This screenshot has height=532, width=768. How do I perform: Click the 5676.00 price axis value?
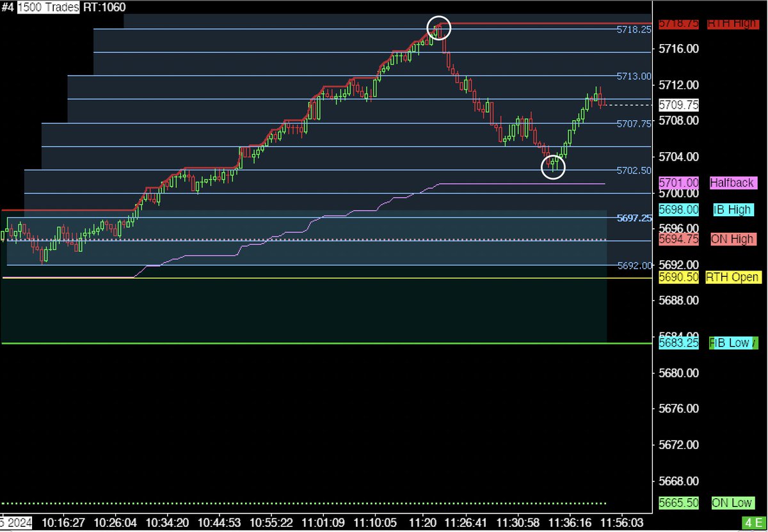click(x=679, y=408)
